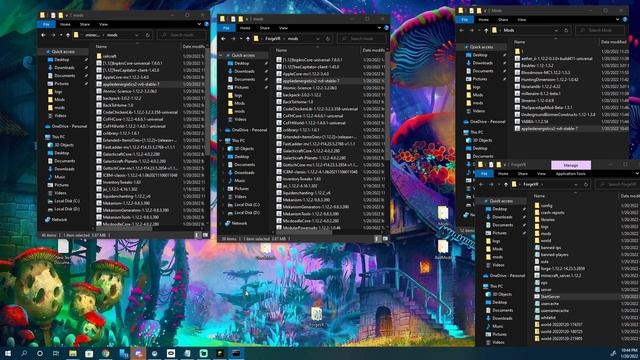Image resolution: width=640 pixels, height=360 pixels.
Task: Select the forge-1.12.2-14.23.5.2859 file
Action: pos(560,269)
